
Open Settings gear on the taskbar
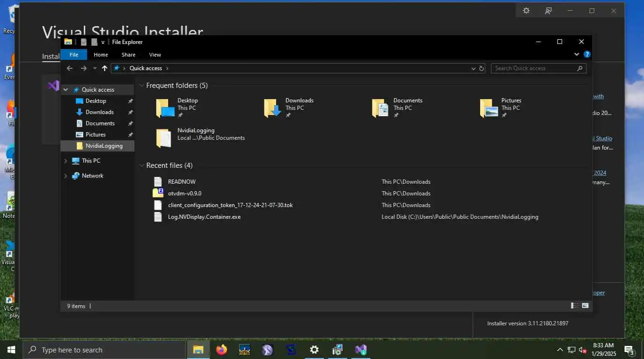coord(315,350)
